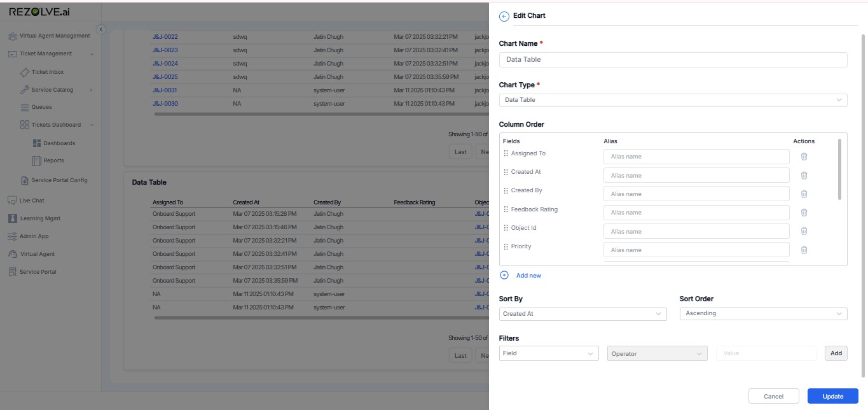Delete the Created At column row

[x=804, y=175]
